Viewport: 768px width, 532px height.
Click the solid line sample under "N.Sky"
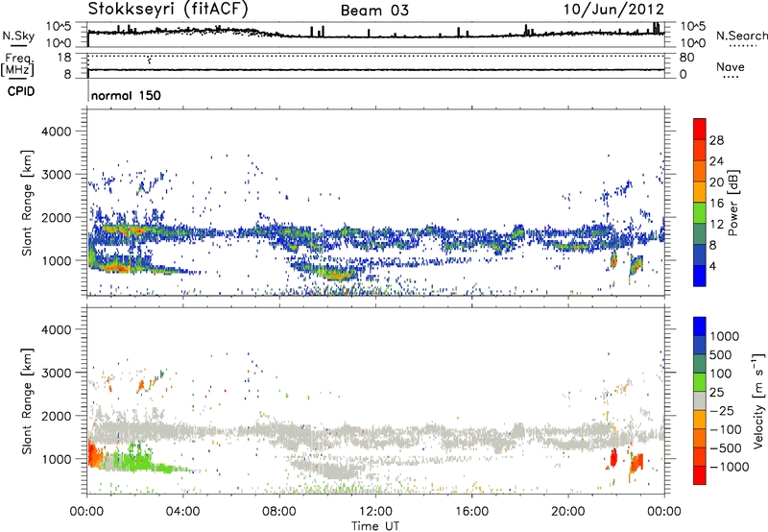pyautogui.click(x=18, y=45)
